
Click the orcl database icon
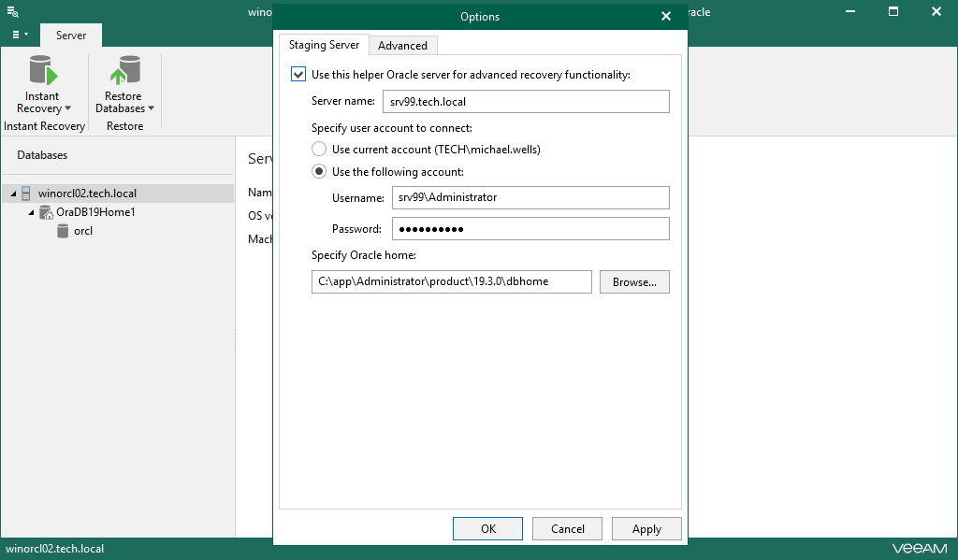pos(64,231)
